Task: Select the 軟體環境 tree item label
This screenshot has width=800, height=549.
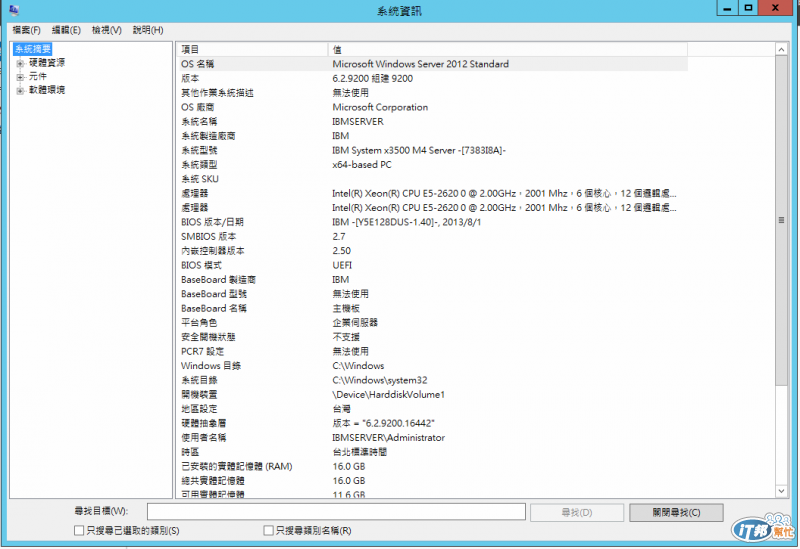Action: 47,90
